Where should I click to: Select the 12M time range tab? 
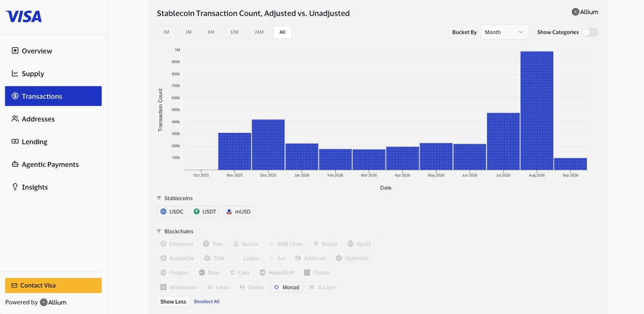[234, 32]
